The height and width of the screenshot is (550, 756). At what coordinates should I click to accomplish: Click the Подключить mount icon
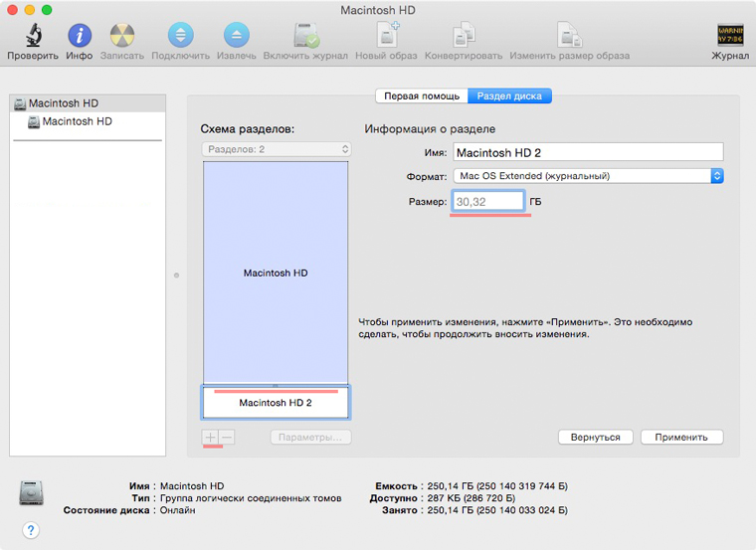click(180, 36)
